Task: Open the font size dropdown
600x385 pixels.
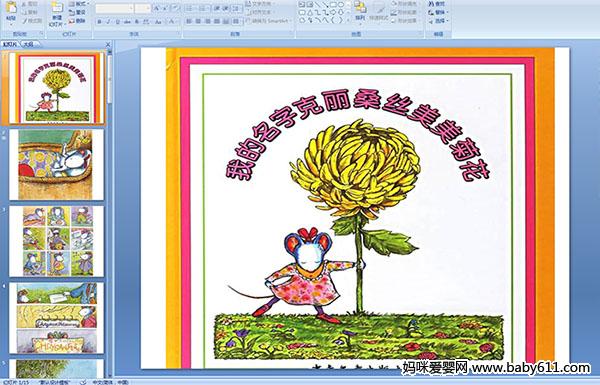Action: pyautogui.click(x=148, y=8)
